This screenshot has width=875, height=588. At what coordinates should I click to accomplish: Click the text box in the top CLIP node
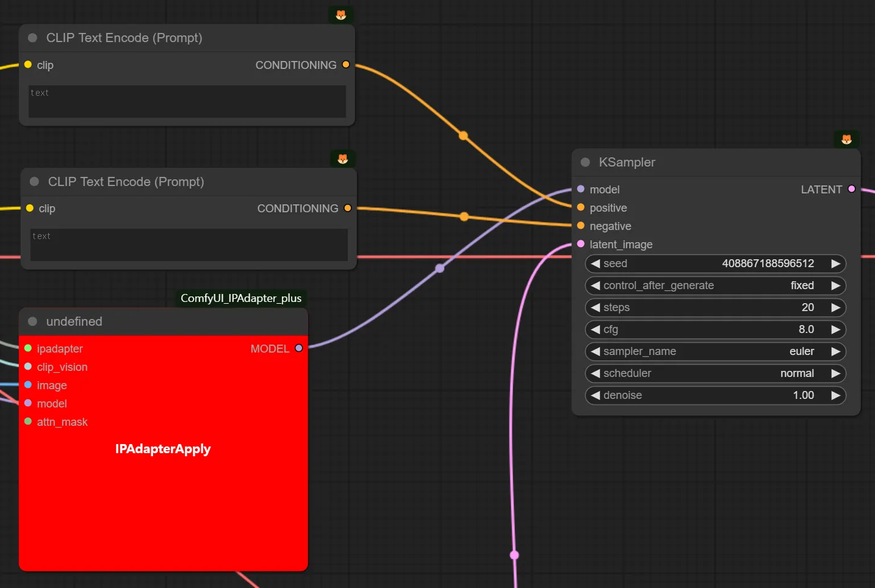[x=187, y=101]
